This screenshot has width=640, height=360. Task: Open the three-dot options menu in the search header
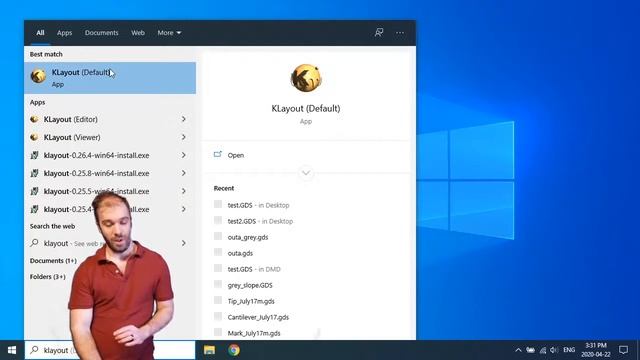coord(400,33)
